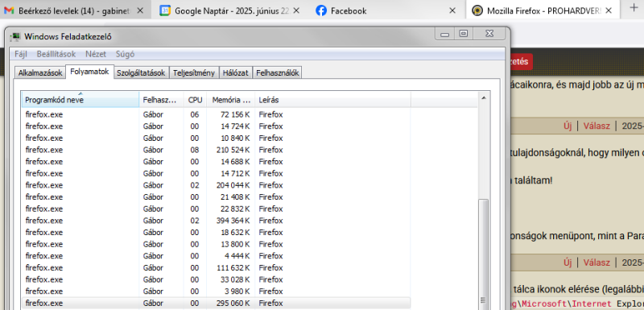Click the first Válasz link in the forum
Screen dimensions: 644x310
[x=597, y=126]
